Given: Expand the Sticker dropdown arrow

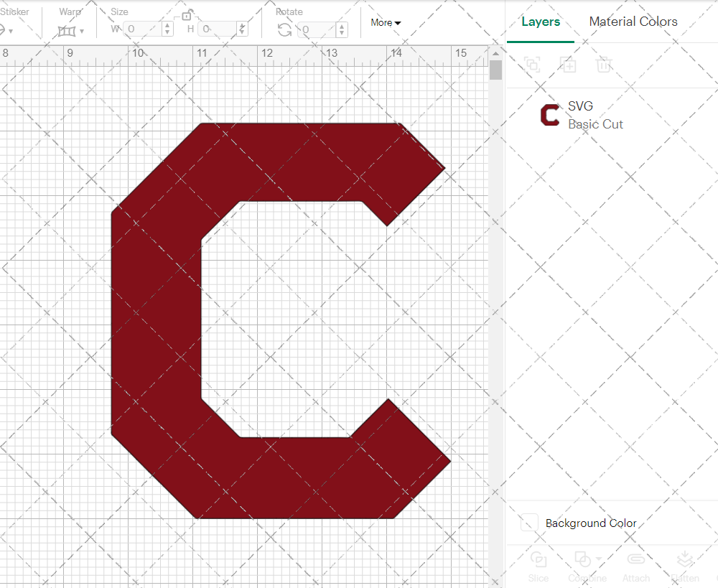Looking at the screenshot, I should pyautogui.click(x=11, y=32).
